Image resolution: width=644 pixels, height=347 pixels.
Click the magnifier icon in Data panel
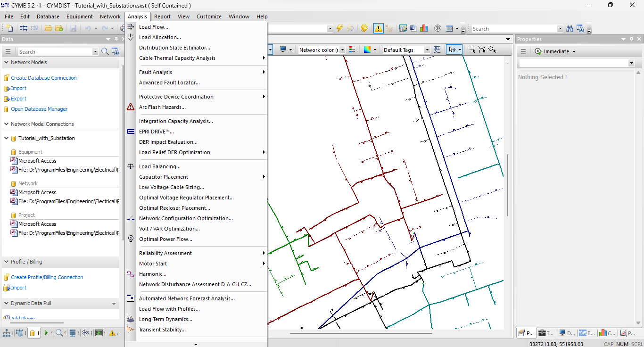pos(105,51)
